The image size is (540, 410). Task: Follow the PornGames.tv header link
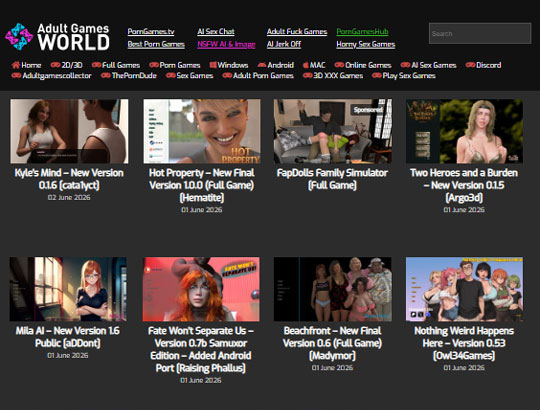(x=151, y=32)
